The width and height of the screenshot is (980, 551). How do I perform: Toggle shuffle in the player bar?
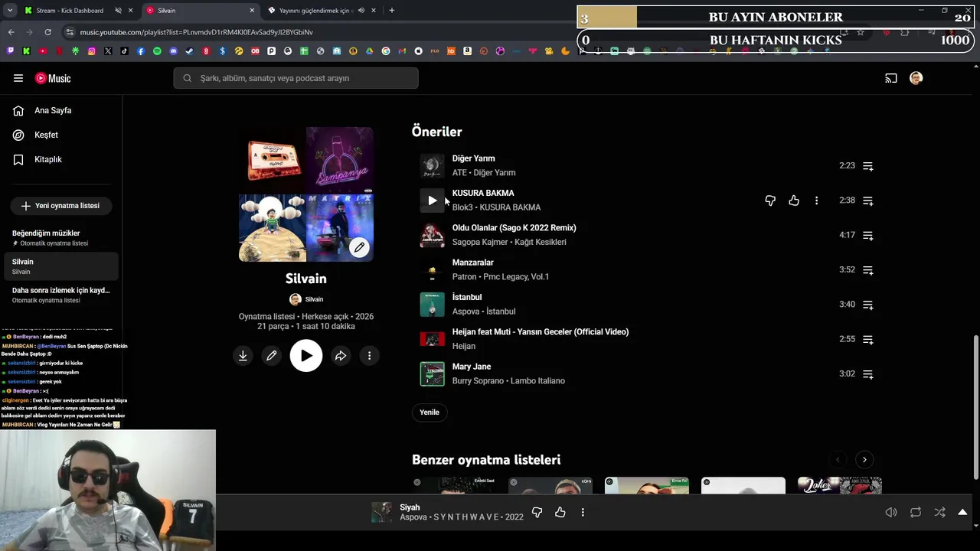pyautogui.click(x=939, y=512)
